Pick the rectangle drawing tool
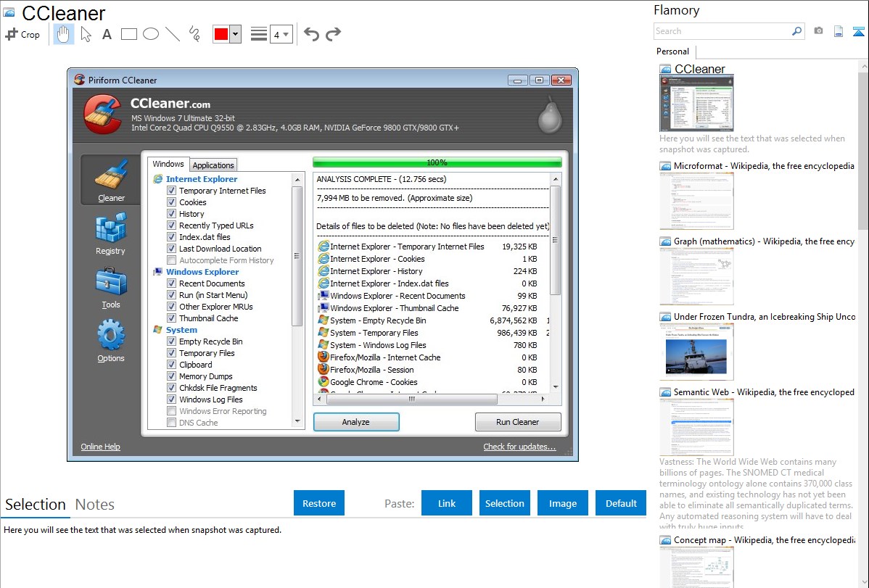The height and width of the screenshot is (588, 869). [128, 34]
